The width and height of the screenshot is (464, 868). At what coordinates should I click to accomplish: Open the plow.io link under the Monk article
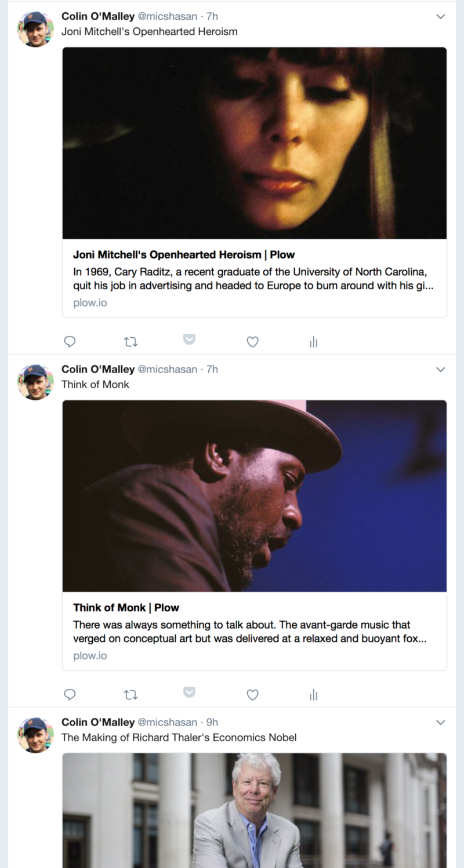(89, 655)
